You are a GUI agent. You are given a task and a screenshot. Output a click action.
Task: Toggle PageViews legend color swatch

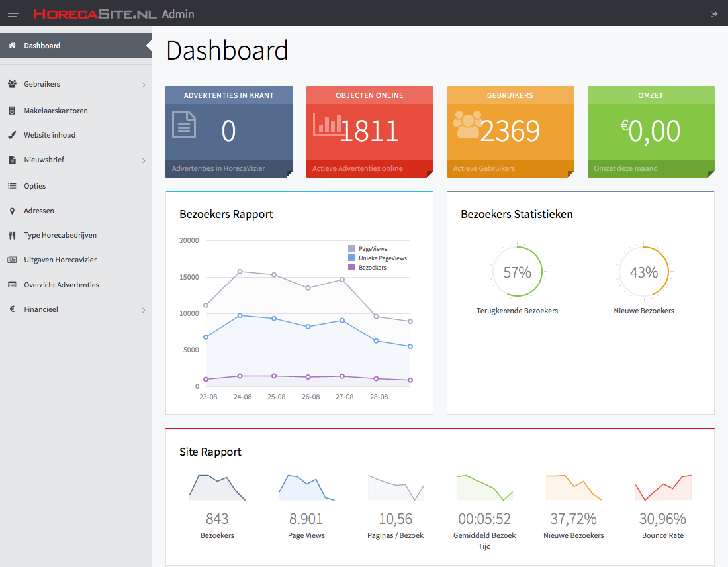(351, 249)
